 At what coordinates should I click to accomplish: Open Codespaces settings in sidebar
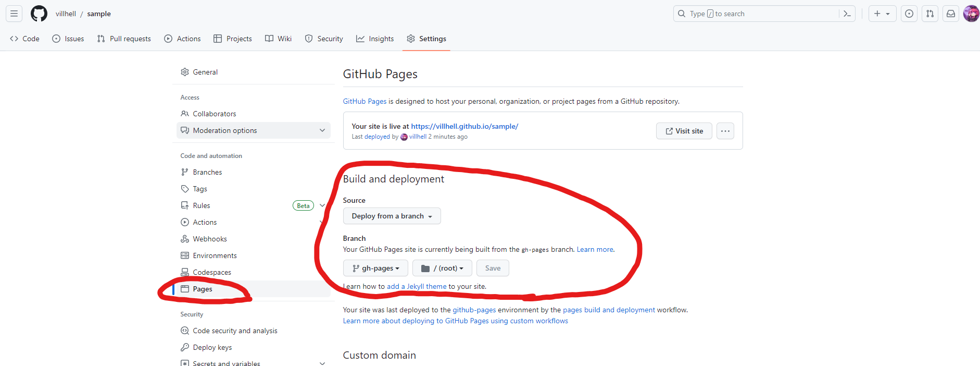[254, 272]
